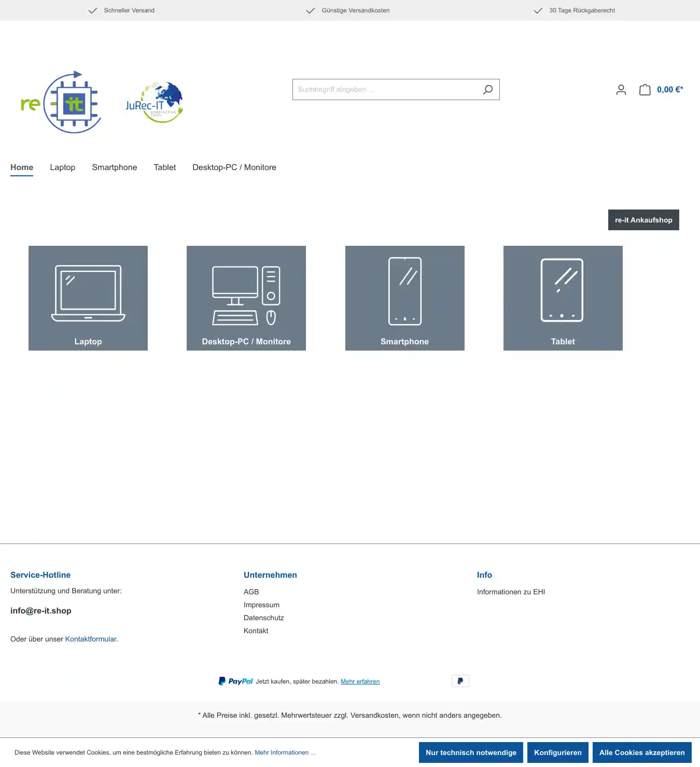Click the magnifying glass search icon
The height and width of the screenshot is (767, 700).
(x=487, y=90)
